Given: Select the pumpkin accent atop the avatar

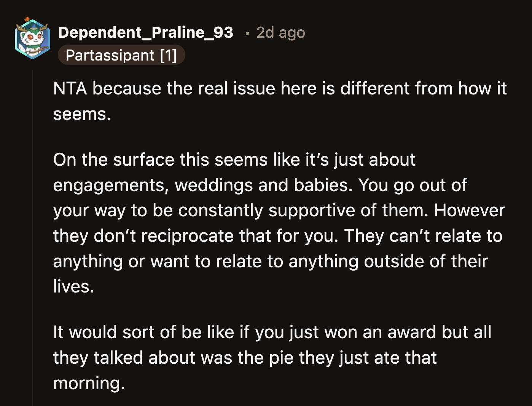Looking at the screenshot, I should [27, 18].
